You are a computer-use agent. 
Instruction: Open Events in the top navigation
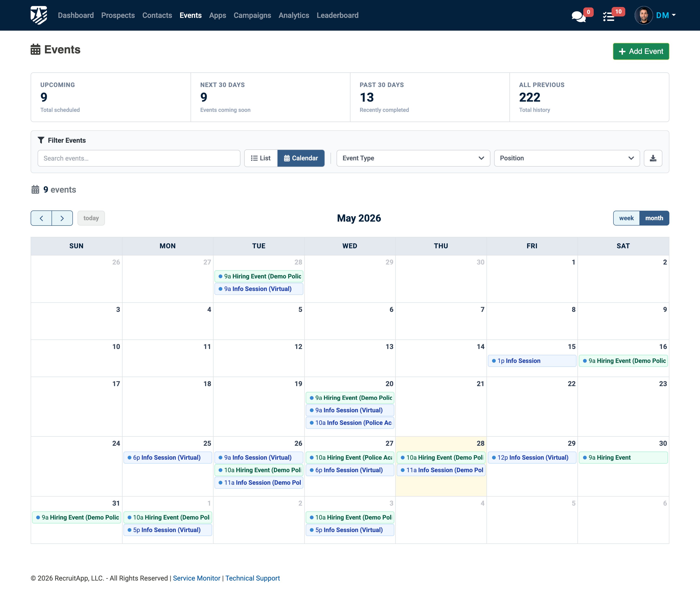coord(191,15)
